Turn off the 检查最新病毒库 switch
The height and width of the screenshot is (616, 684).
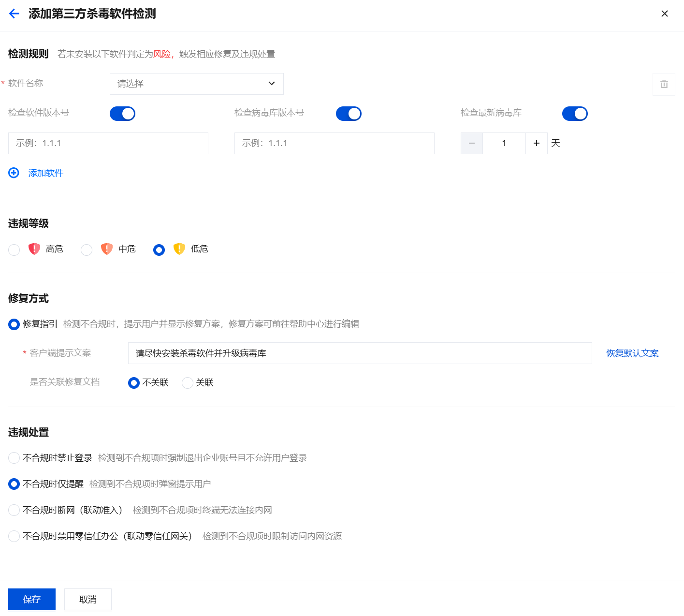tap(575, 114)
